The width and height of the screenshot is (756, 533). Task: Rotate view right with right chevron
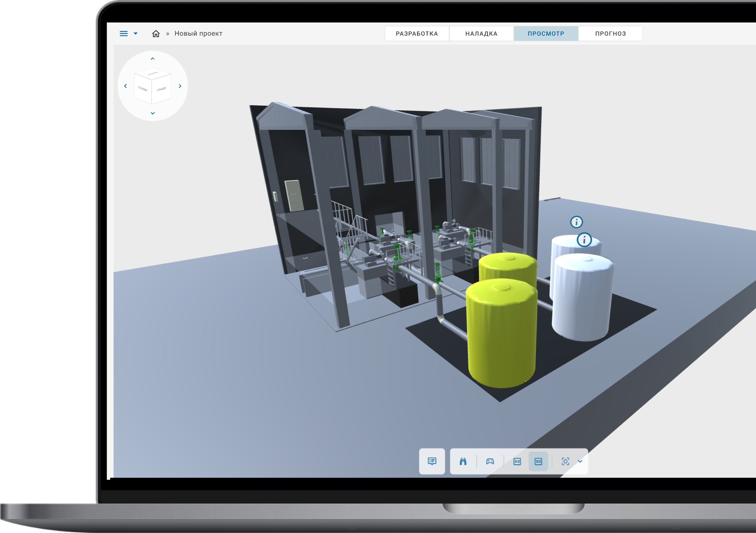(x=180, y=86)
